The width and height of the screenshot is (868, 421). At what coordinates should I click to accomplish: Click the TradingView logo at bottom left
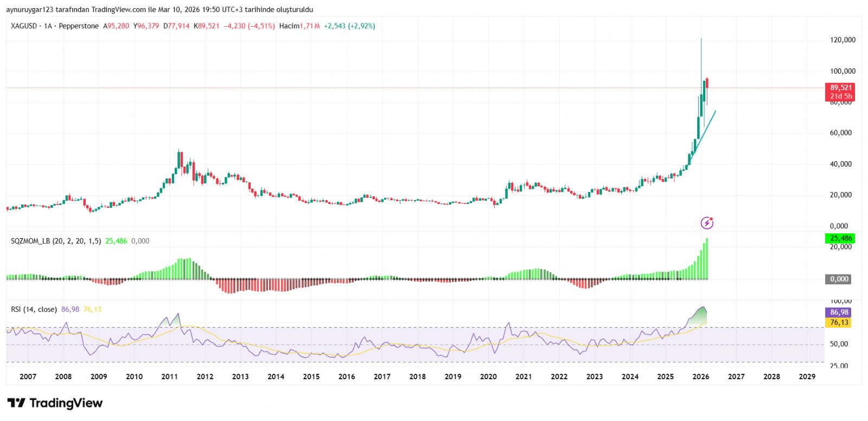(55, 403)
